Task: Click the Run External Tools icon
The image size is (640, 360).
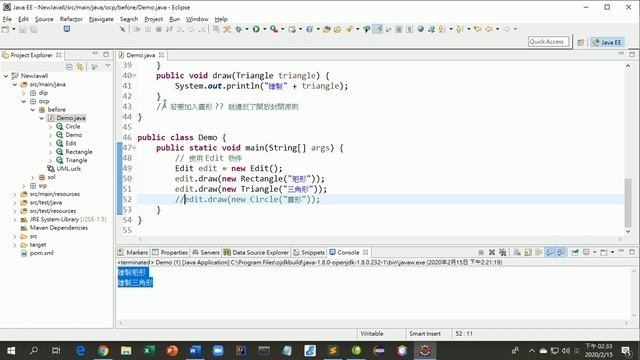Action: pyautogui.click(x=274, y=29)
